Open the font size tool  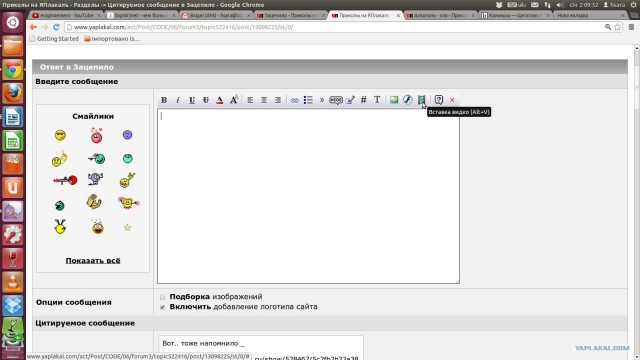pyautogui.click(x=233, y=100)
